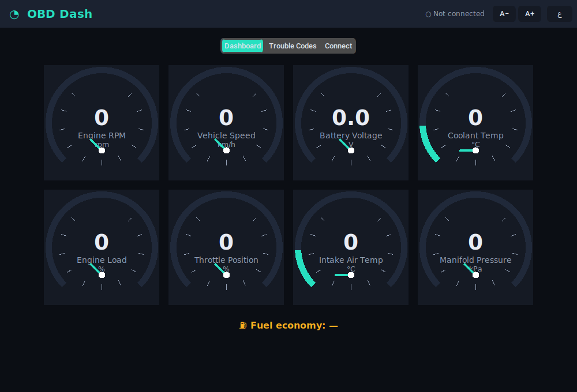This screenshot has width=577, height=392.
Task: Click the Manifold Pressure gauge
Action: (x=475, y=247)
